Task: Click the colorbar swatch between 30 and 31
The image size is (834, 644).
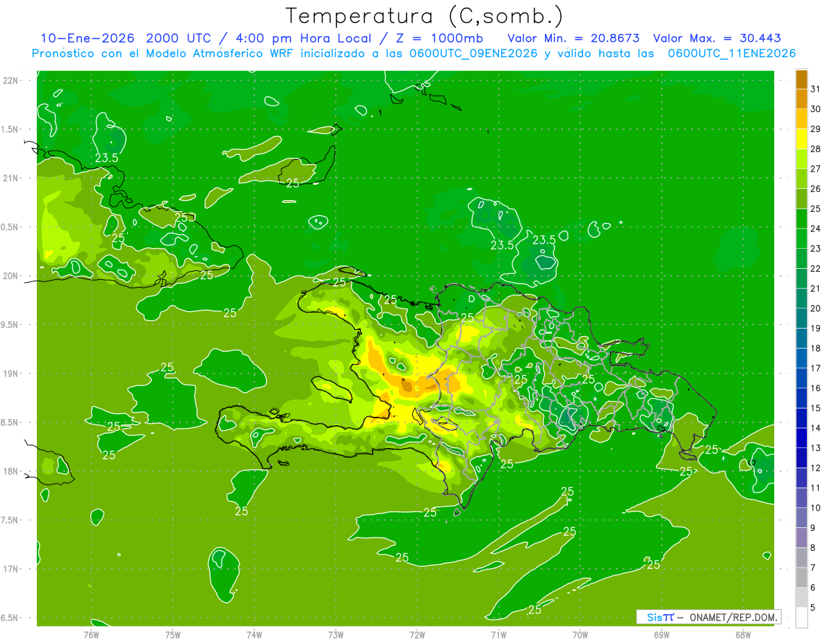Action: point(801,99)
